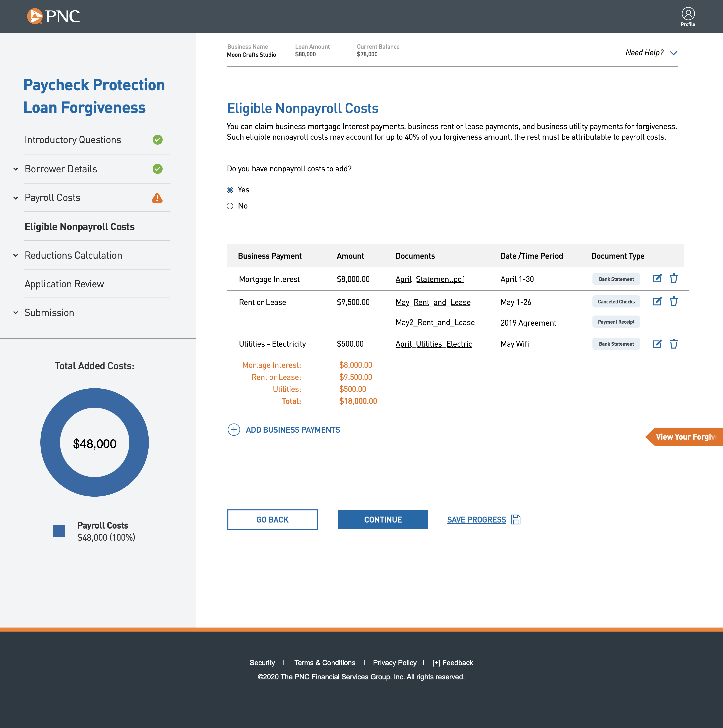
Task: Click the PNC logo
Action: pyautogui.click(x=53, y=16)
